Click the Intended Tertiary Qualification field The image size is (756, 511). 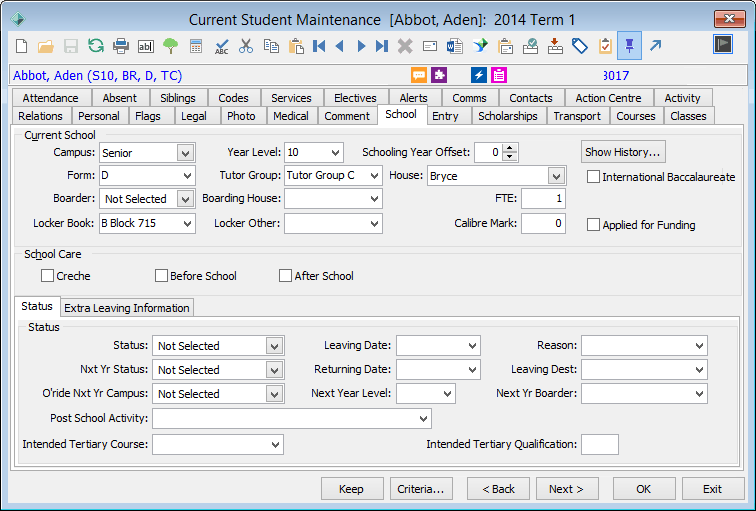[x=600, y=444]
